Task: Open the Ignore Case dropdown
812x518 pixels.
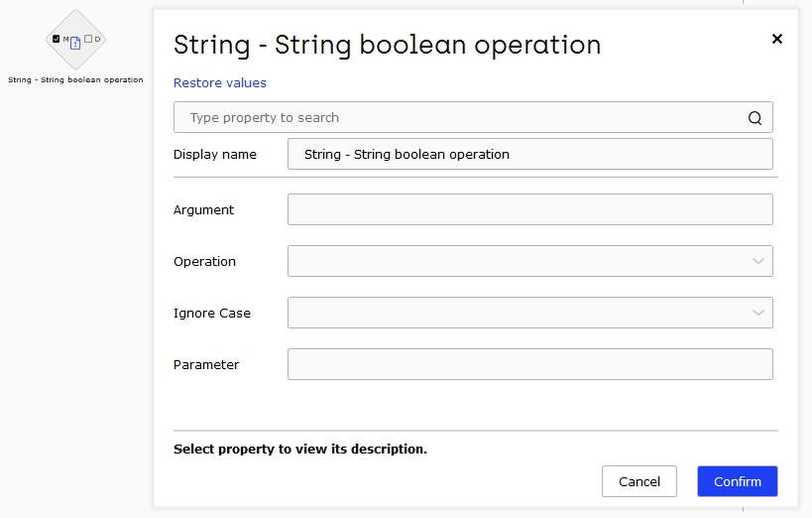Action: pos(530,313)
